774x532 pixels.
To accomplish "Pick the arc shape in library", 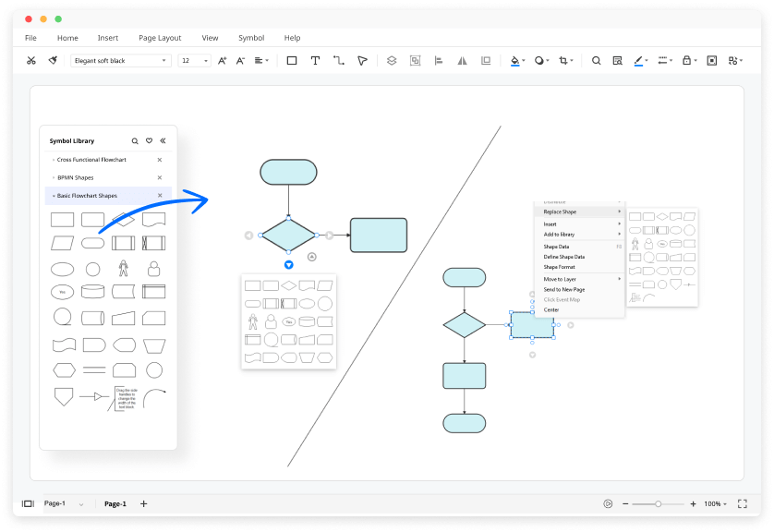I will tap(154, 398).
